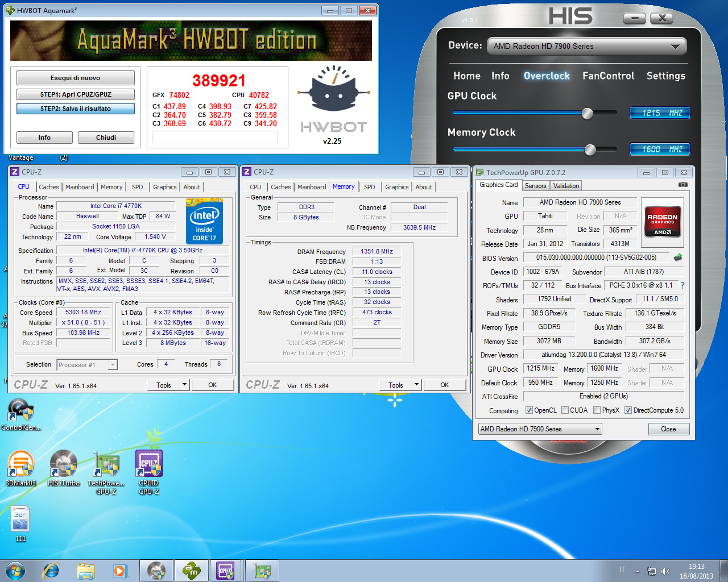Adjust the GPU Clock slider handle

pyautogui.click(x=588, y=113)
